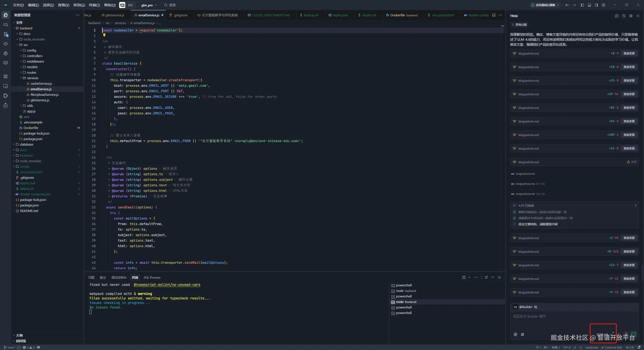This screenshot has height=350, width=644.
Task: Select node frontend terminal in list
Action: tap(406, 302)
